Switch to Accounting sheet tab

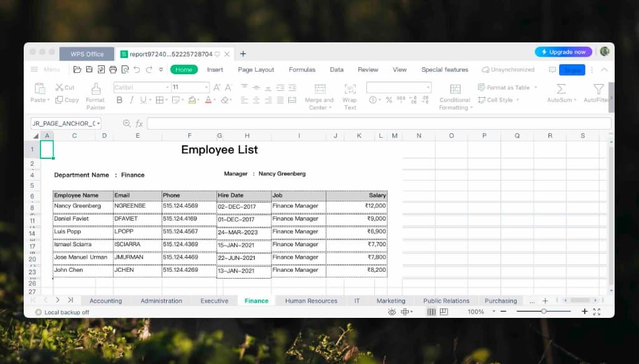[105, 301]
